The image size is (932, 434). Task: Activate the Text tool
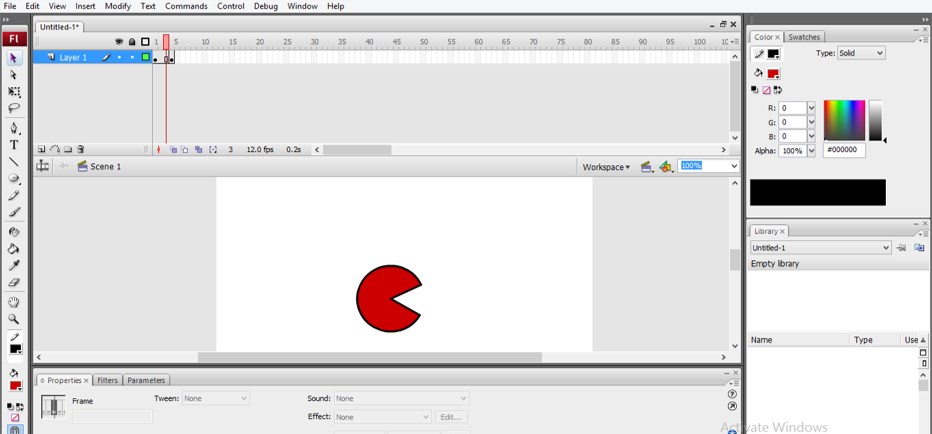tap(14, 144)
